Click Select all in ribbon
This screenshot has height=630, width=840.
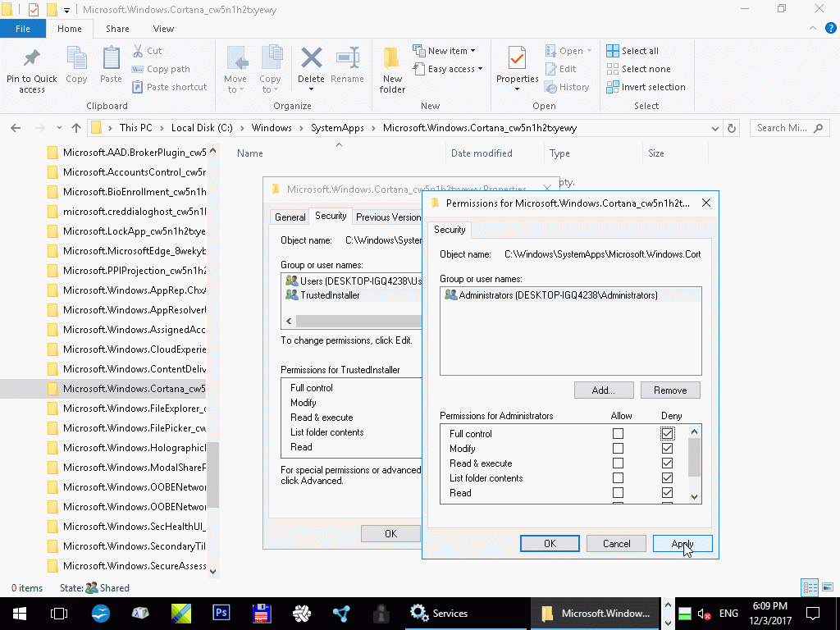click(632, 51)
